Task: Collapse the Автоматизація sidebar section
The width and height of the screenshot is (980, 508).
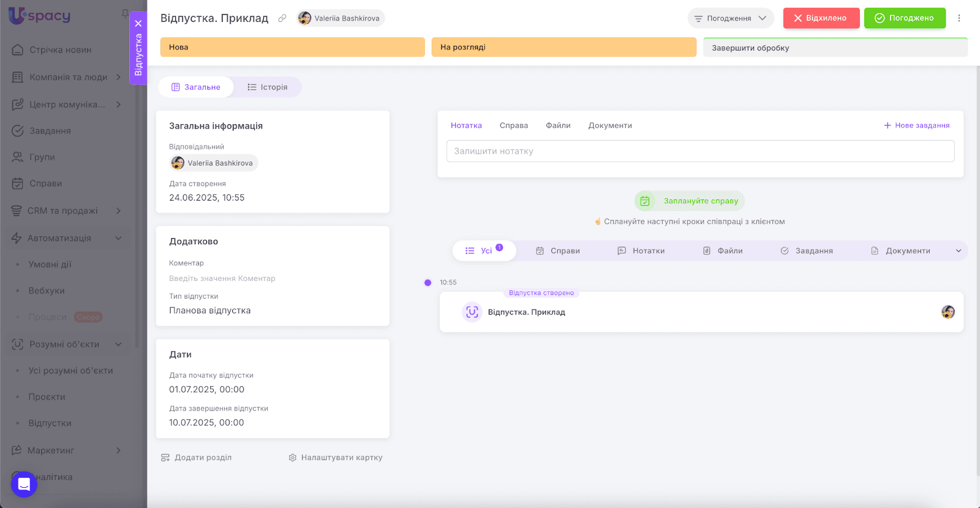Action: (118, 238)
